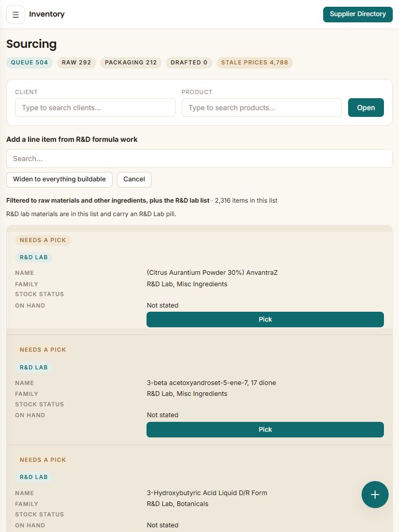The image size is (399, 532).
Task: Select the RAW 292 filter pill
Action: tap(76, 62)
